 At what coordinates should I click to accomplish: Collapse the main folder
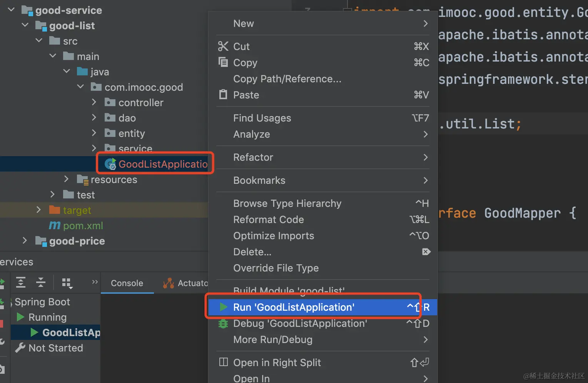[53, 56]
